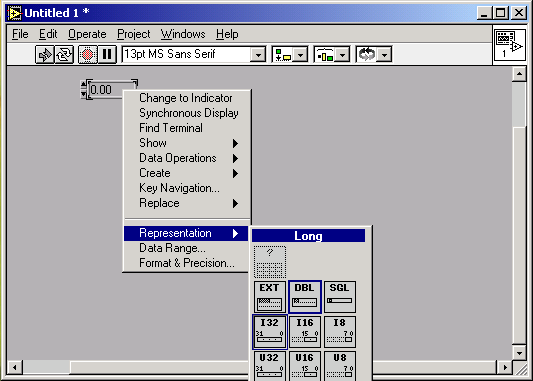Select SGL single precision representation
Image resolution: width=533 pixels, height=381 pixels.
click(x=340, y=297)
